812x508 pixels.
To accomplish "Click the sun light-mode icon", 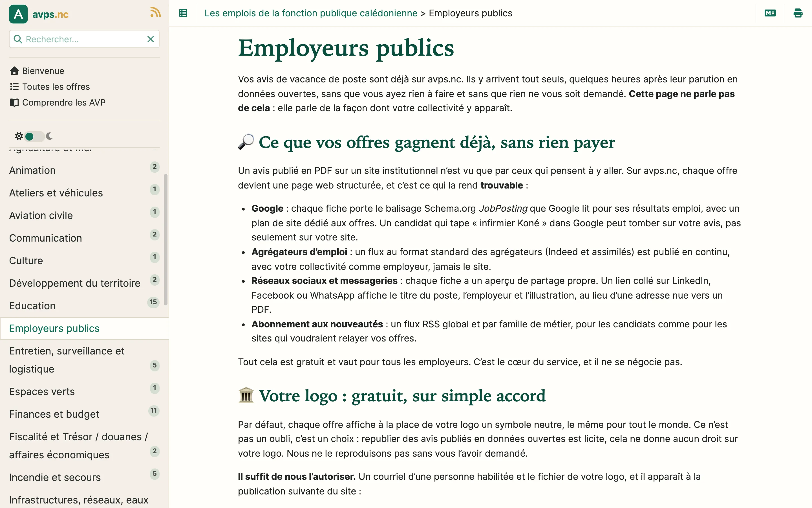I will [x=19, y=136].
